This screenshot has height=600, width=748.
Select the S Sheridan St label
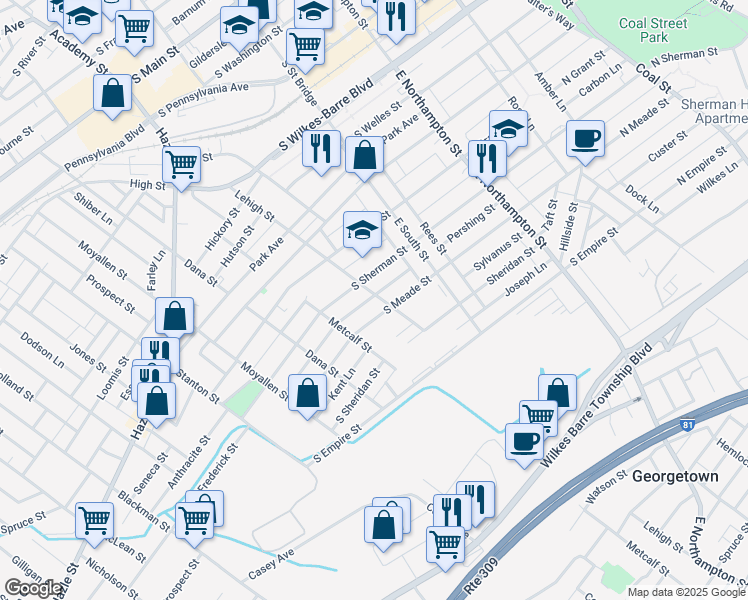pos(358,395)
